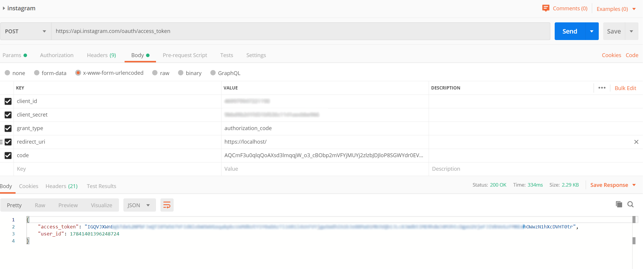
Task: Click the 2.29 KB size value
Action: 570,185
